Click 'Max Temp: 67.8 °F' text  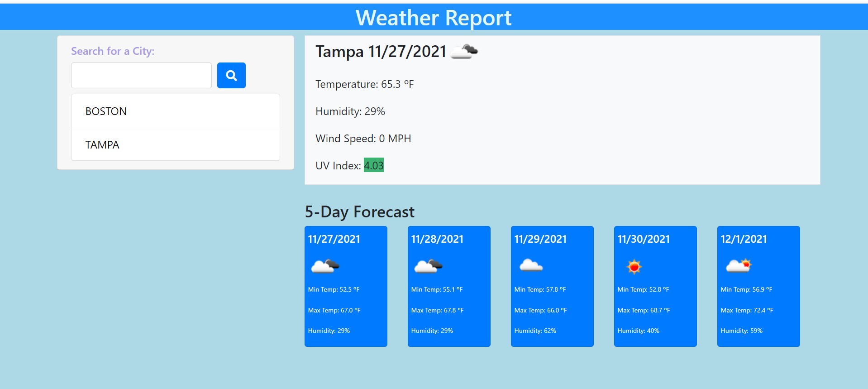point(437,310)
